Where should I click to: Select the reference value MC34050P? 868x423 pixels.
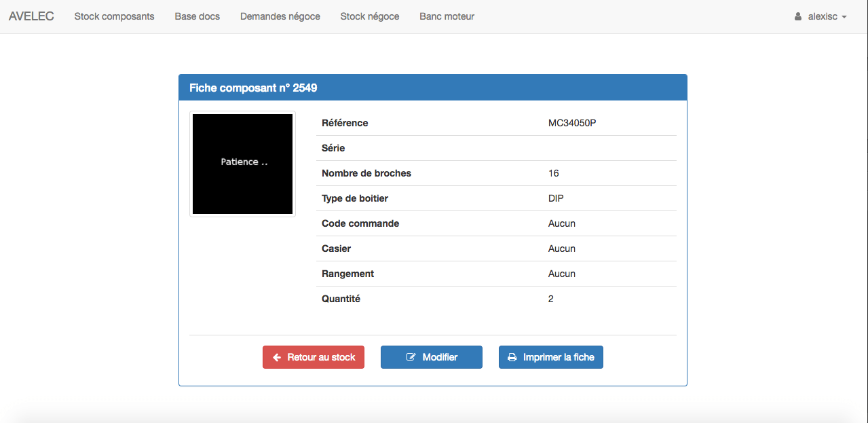pyautogui.click(x=572, y=123)
